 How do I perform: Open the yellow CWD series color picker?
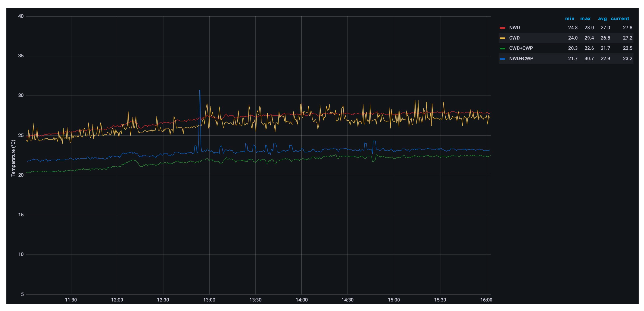pyautogui.click(x=502, y=38)
